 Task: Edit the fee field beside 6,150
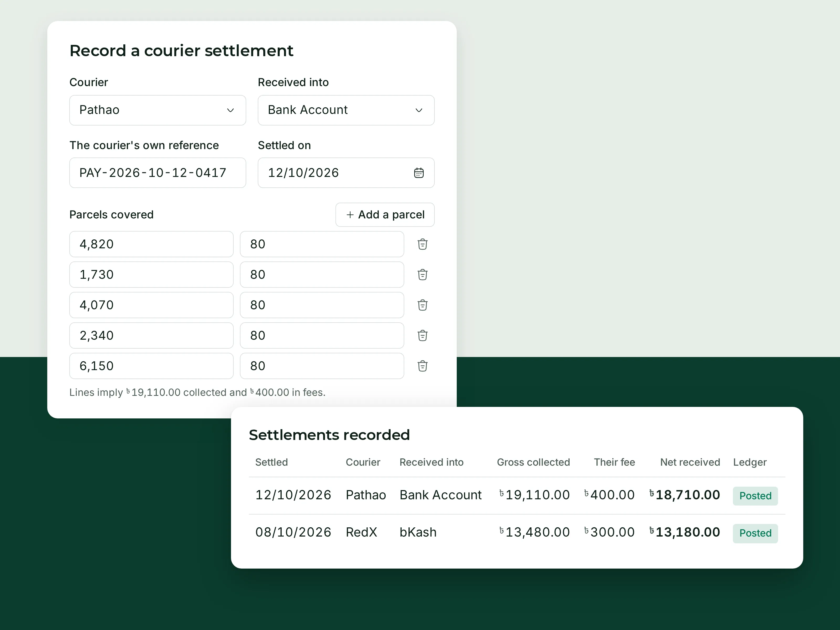pos(322,366)
